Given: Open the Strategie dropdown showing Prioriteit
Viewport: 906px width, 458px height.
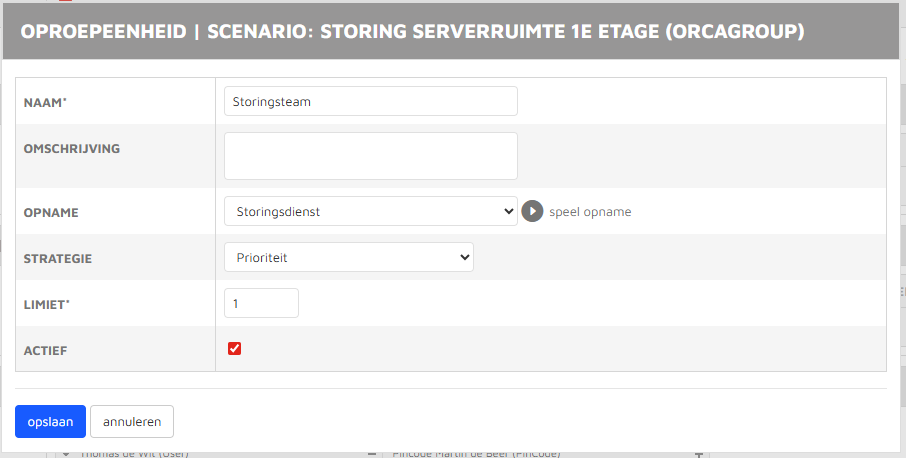Looking at the screenshot, I should [348, 257].
